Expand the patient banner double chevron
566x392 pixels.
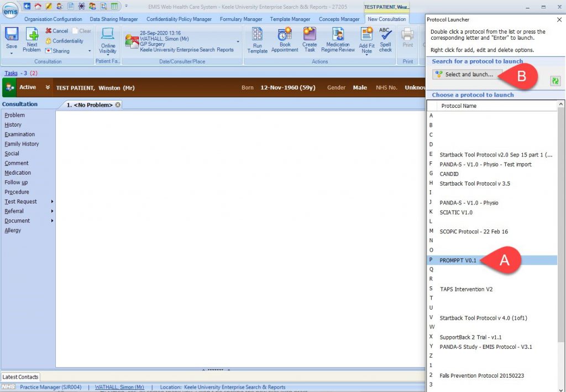48,87
